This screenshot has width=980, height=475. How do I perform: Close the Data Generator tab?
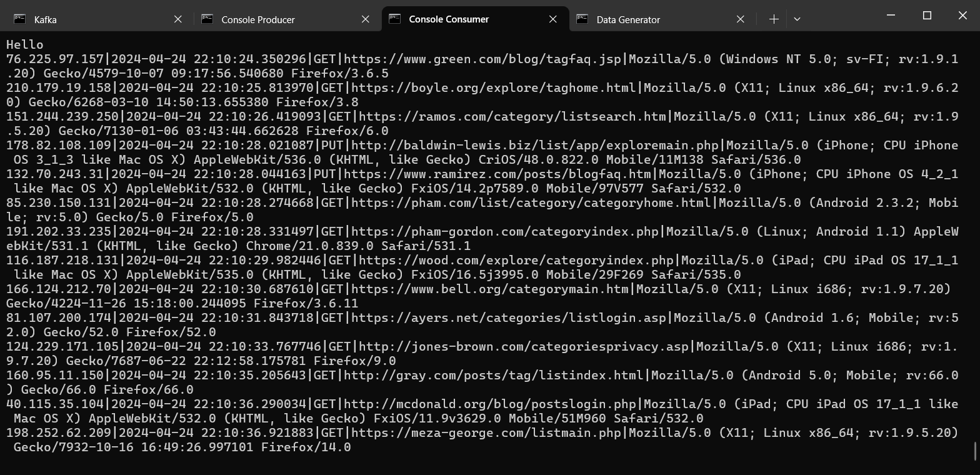pos(741,19)
